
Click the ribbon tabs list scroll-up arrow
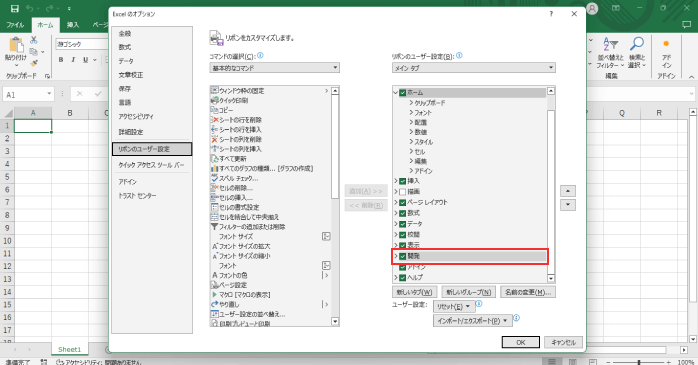coord(551,91)
